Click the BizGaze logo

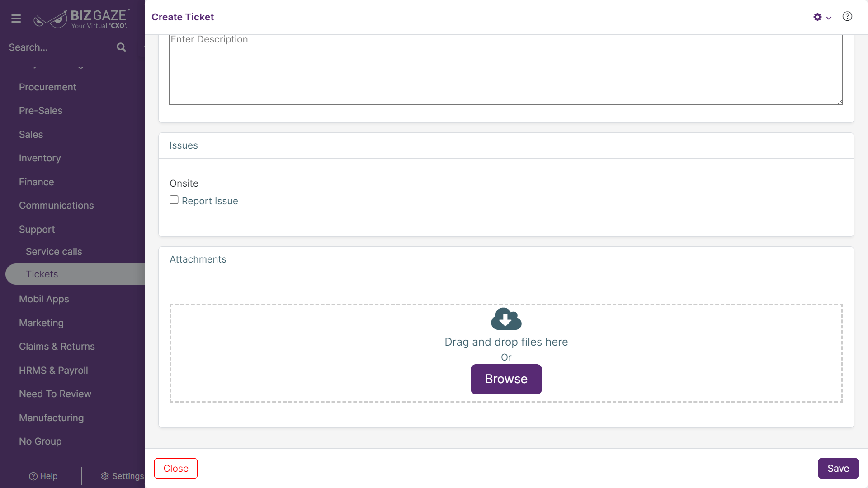(x=82, y=19)
